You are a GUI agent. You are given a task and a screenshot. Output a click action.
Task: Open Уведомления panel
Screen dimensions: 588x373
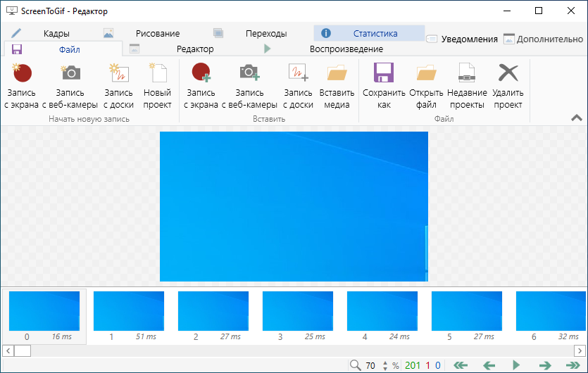[x=462, y=39]
